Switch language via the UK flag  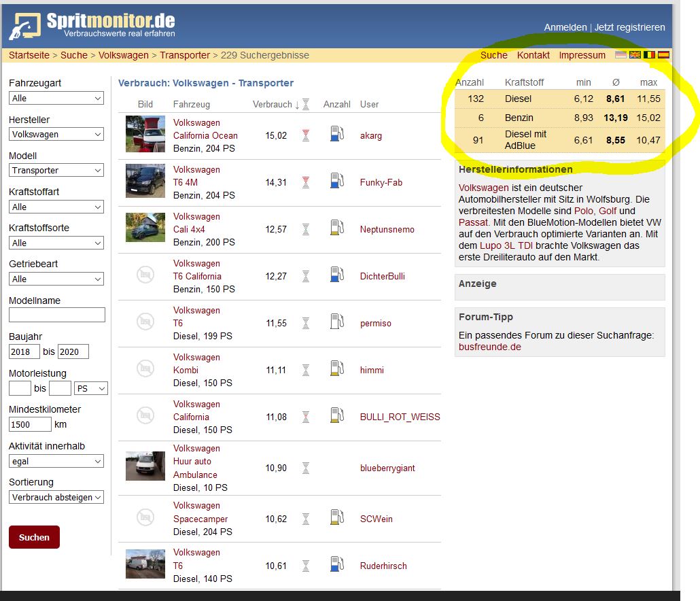(x=635, y=55)
